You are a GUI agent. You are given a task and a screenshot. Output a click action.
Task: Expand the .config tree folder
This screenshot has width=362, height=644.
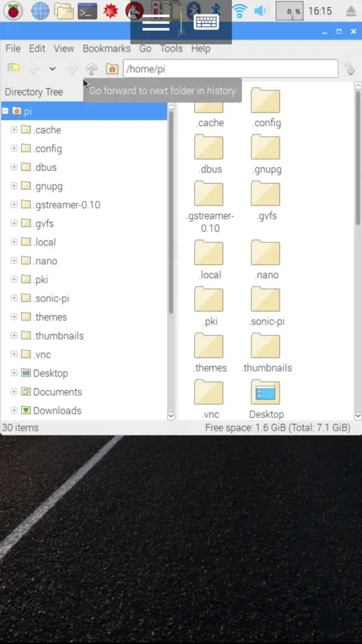[14, 148]
